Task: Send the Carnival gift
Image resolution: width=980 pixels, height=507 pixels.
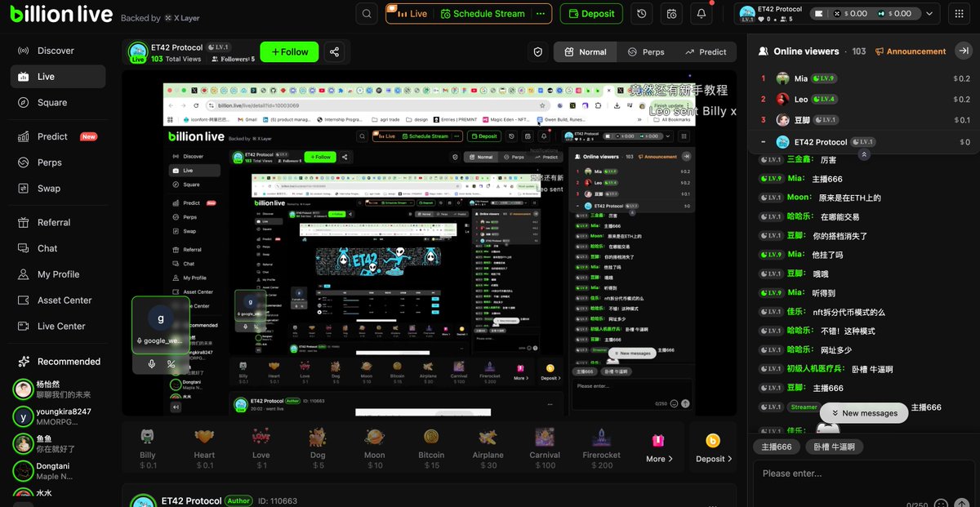Action: [545, 447]
